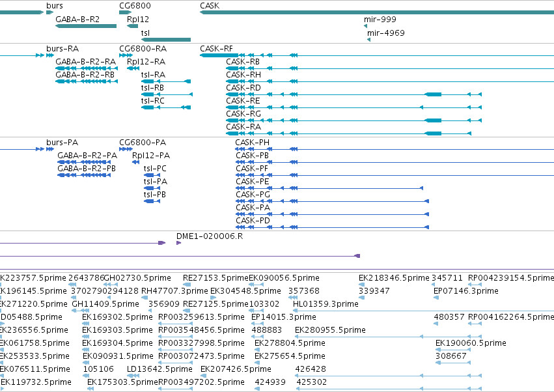Click the HL01359.3prime EST label
Image resolution: width=554 pixels, height=392 pixels.
pyautogui.click(x=325, y=304)
